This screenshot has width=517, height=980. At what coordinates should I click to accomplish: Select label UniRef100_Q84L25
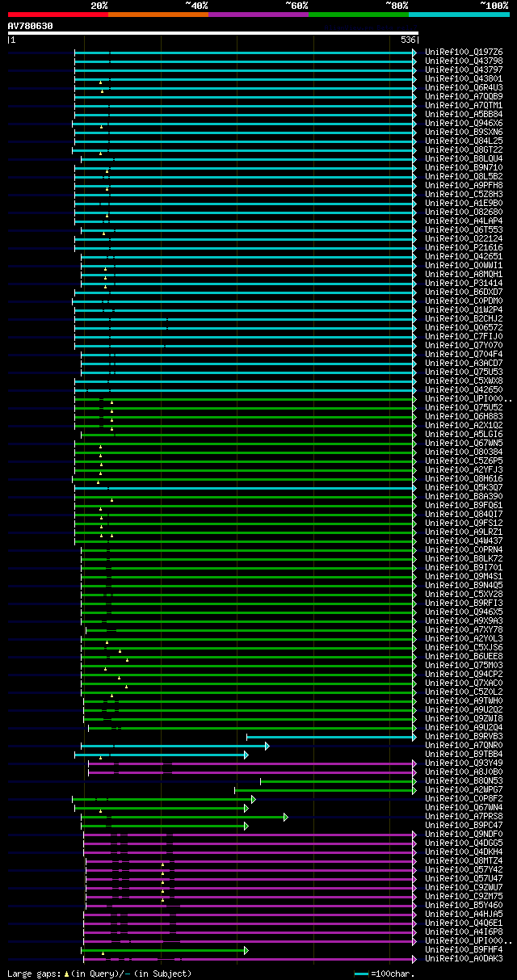(464, 141)
